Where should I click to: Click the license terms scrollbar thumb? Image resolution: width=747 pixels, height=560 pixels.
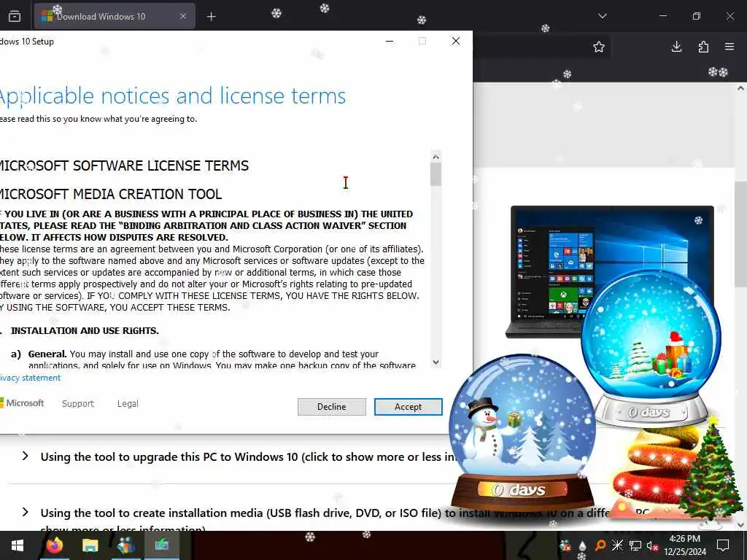(436, 174)
